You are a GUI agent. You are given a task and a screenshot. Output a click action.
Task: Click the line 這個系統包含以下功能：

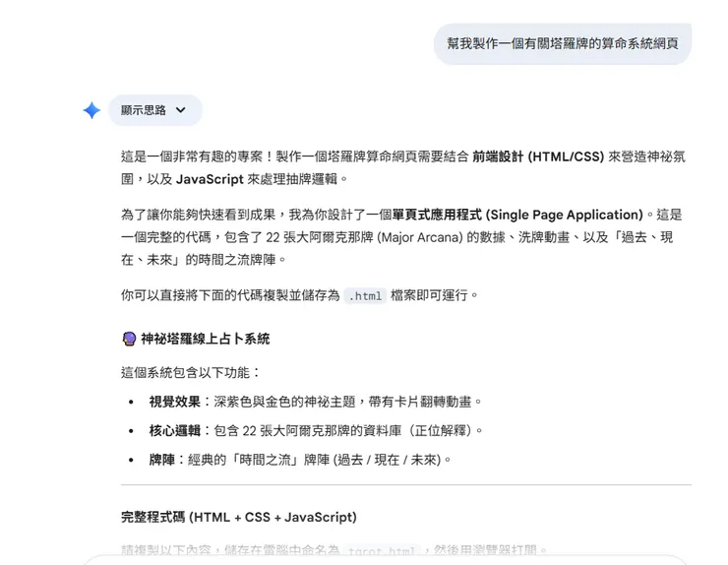191,372
